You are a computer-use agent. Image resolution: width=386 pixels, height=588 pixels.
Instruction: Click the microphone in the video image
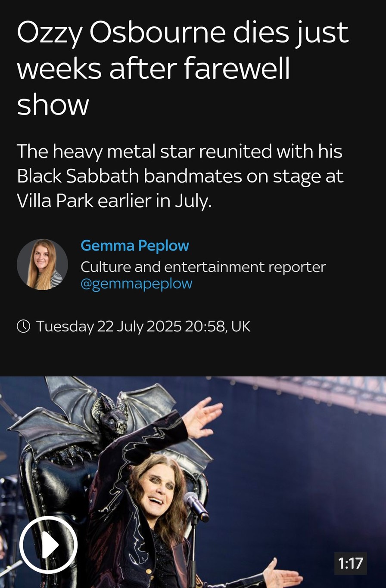196,506
